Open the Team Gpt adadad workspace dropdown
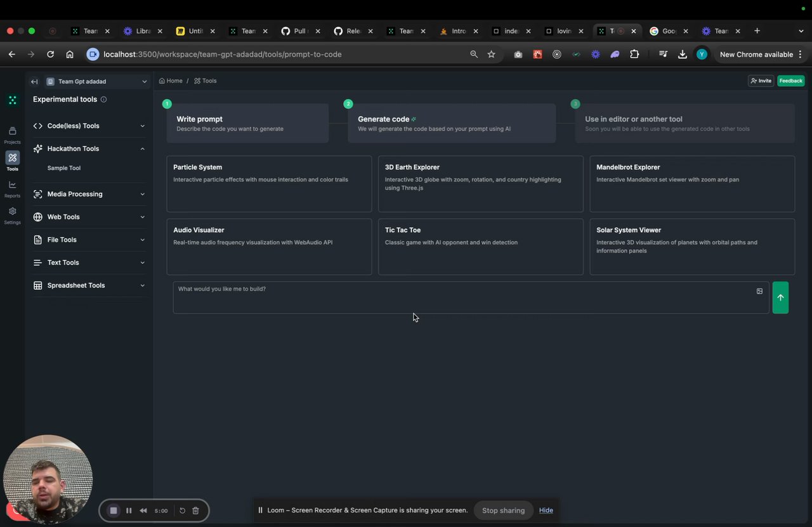Viewport: 812px width, 527px height. coord(97,81)
